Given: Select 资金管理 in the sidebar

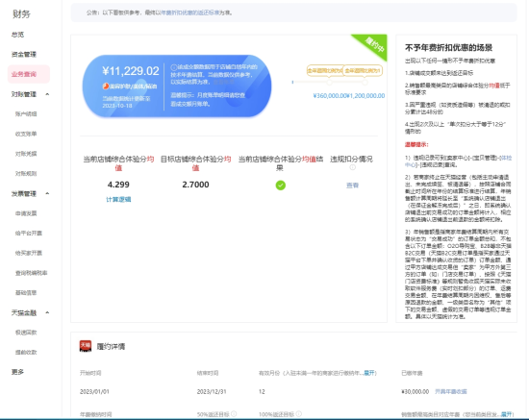Looking at the screenshot, I should tap(24, 54).
